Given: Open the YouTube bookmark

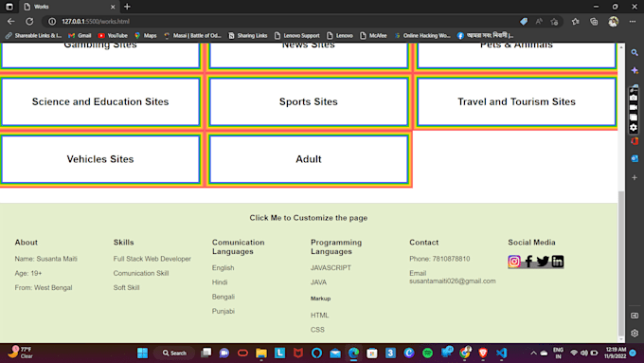Looking at the screenshot, I should pos(113,35).
